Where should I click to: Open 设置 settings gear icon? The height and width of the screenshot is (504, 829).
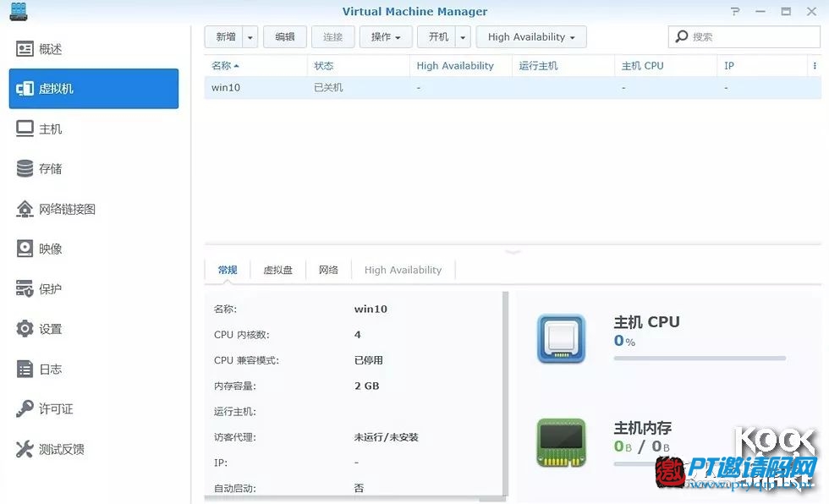[25, 329]
